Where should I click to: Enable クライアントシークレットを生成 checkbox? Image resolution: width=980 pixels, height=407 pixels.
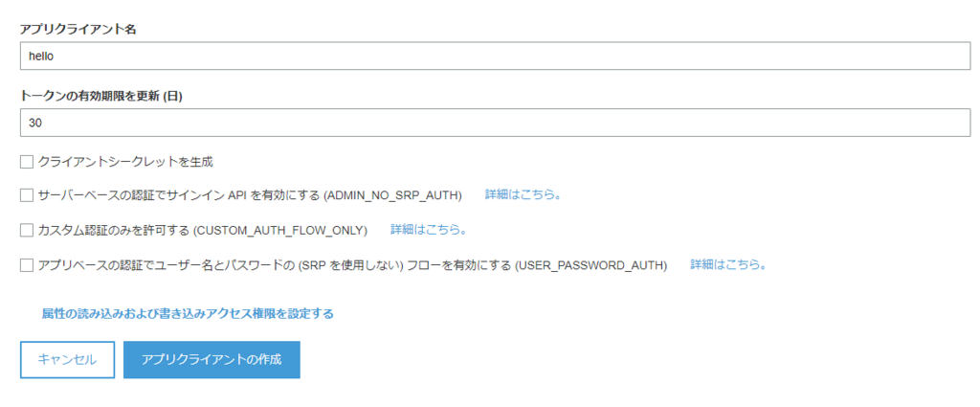[26, 162]
